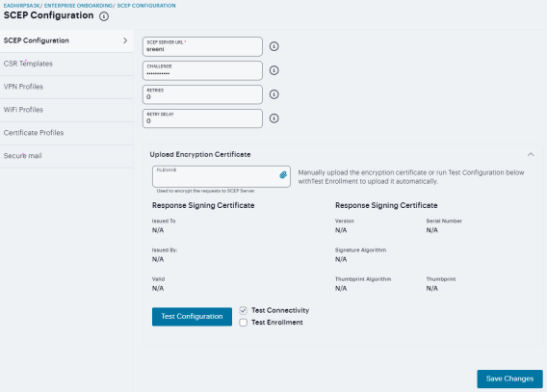
Task: Click info icon beside SCEP Configuration title
Action: pos(104,16)
